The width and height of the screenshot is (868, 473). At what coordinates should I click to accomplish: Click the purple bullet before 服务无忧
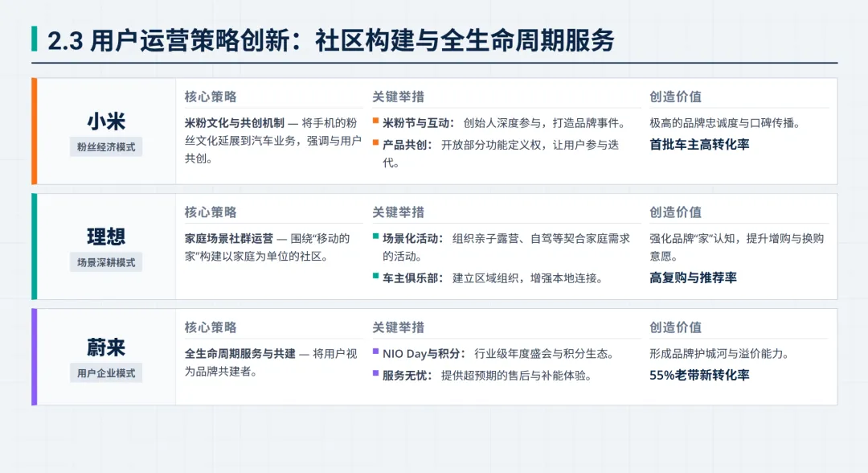376,373
